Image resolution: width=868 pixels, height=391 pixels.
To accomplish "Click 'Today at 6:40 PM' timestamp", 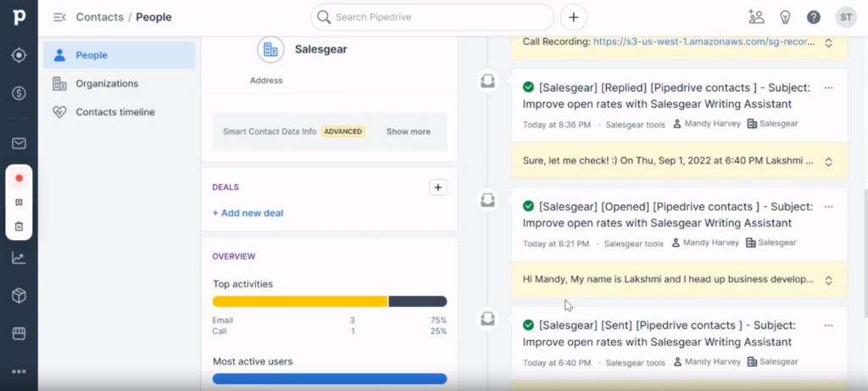I will click(556, 363).
